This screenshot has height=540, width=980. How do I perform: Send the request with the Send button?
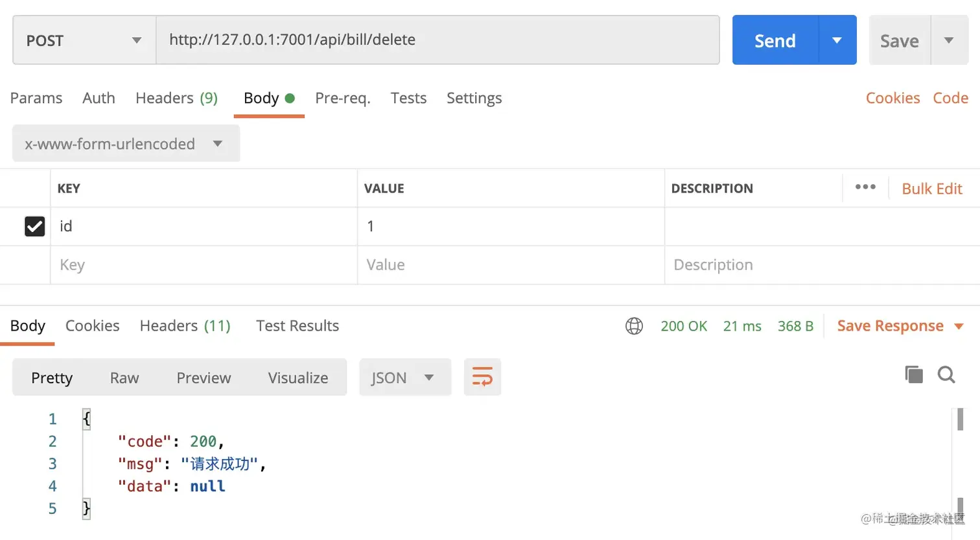point(775,40)
